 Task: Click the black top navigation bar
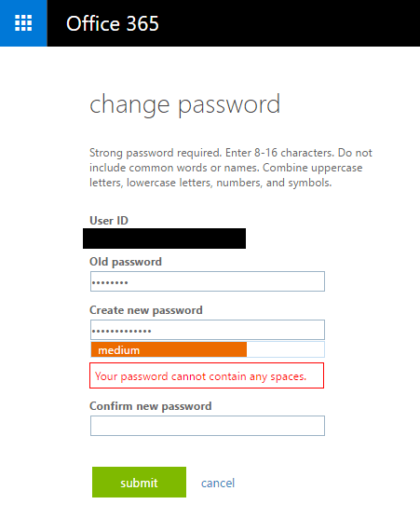234,23
